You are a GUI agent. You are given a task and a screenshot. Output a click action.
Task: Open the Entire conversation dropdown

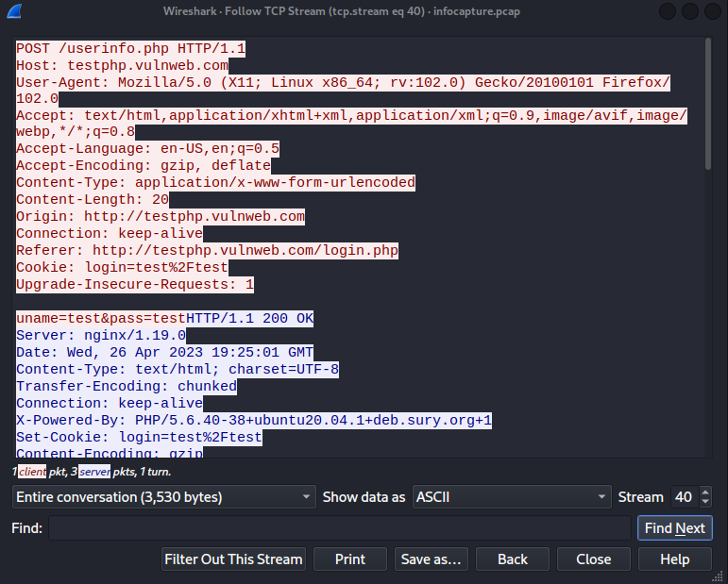(164, 497)
